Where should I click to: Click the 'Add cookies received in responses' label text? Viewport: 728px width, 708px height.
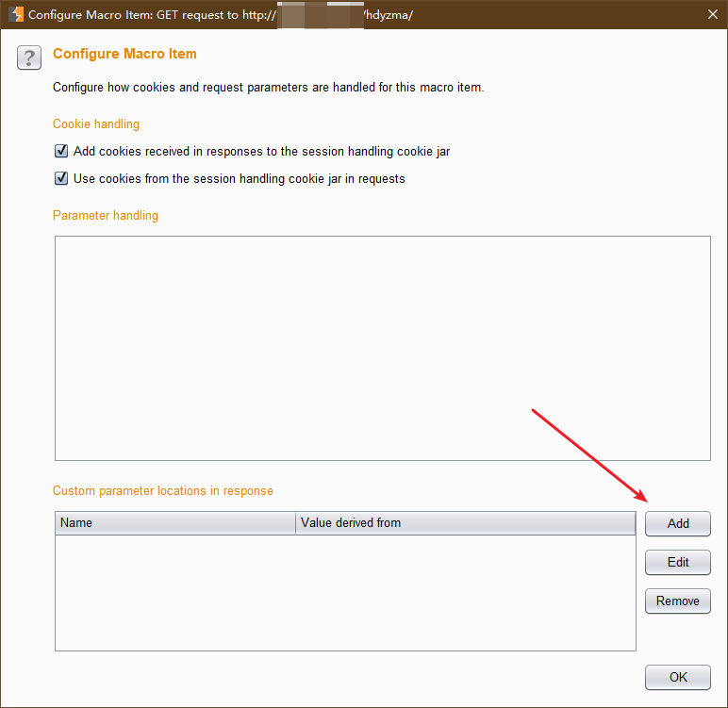[261, 151]
